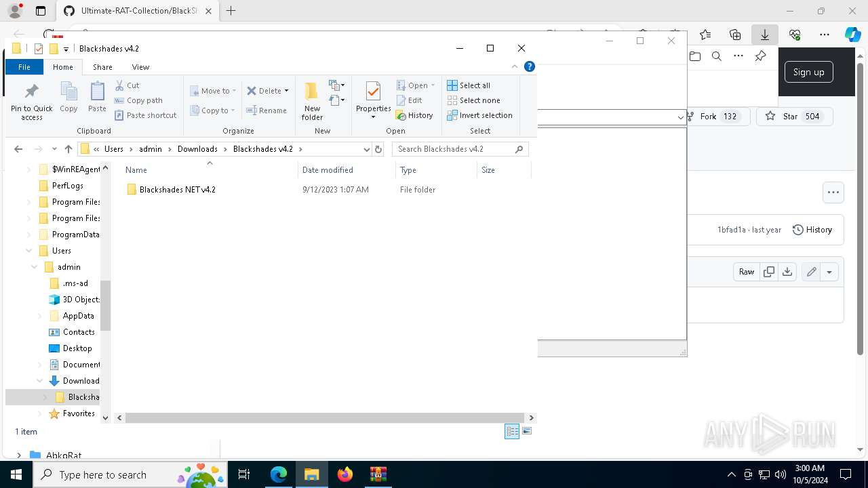Go back in Explorer navigation
This screenshot has height=488, width=868.
tap(18, 149)
